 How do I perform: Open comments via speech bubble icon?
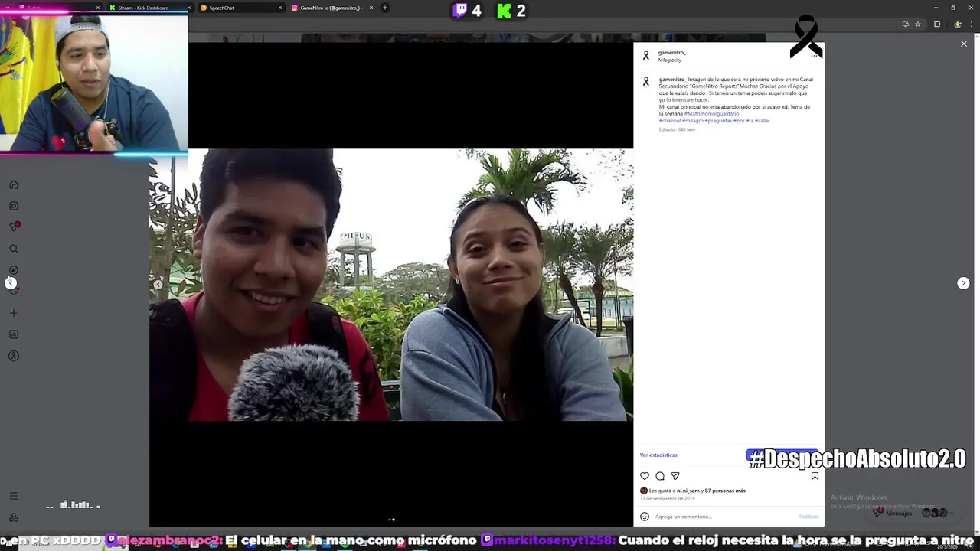click(660, 476)
